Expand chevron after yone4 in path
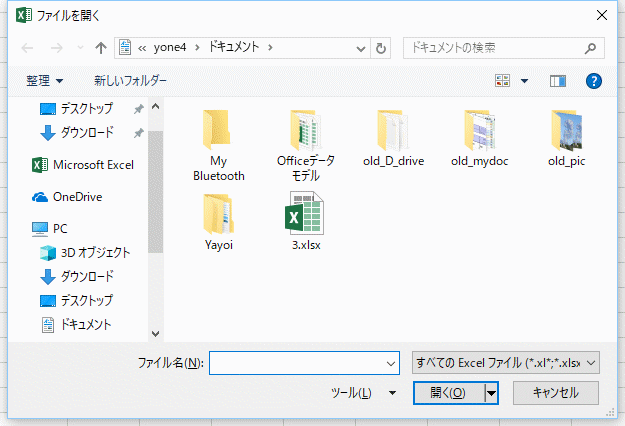625x426 pixels. click(x=197, y=47)
